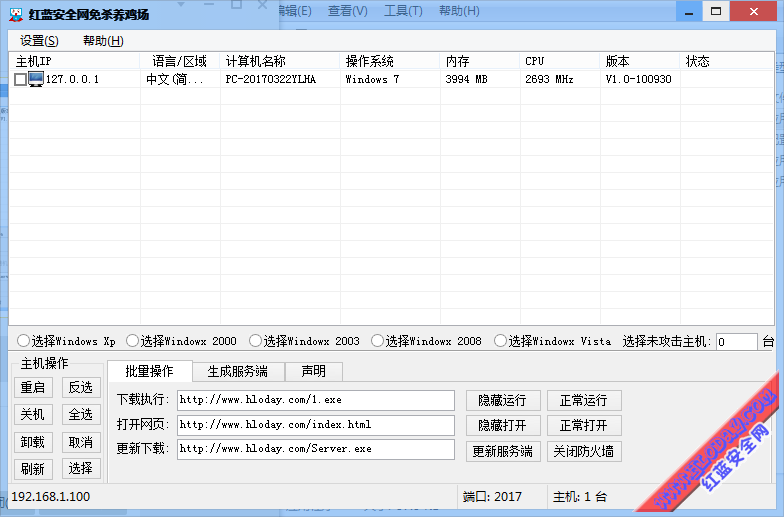Click the 卸载 button
This screenshot has width=784, height=517.
pos(33,442)
